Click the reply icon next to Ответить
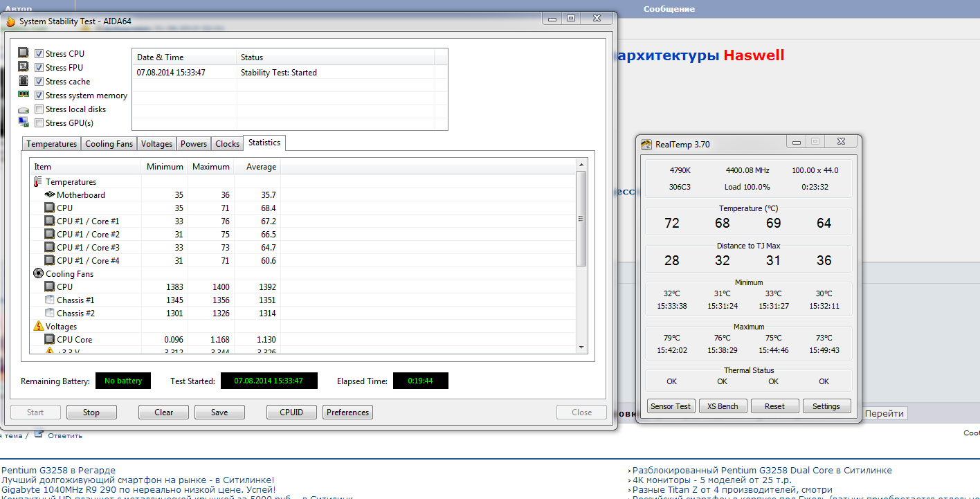Screen dimensions: 980x499 (x=39, y=434)
